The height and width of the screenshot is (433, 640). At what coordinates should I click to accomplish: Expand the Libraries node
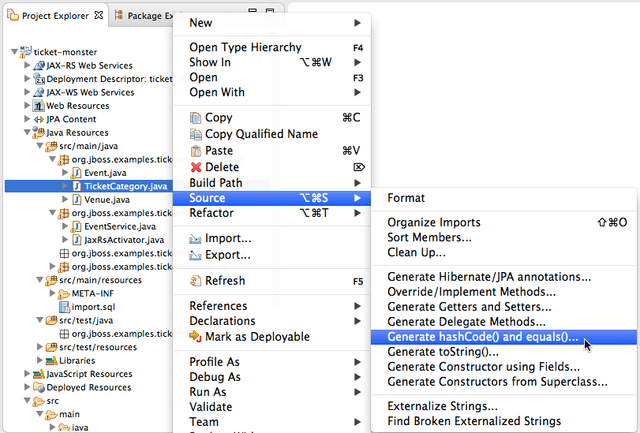tap(39, 361)
